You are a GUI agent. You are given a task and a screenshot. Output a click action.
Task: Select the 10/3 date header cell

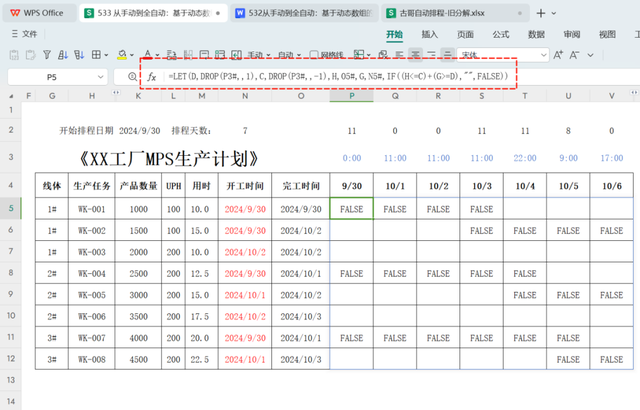(482, 186)
